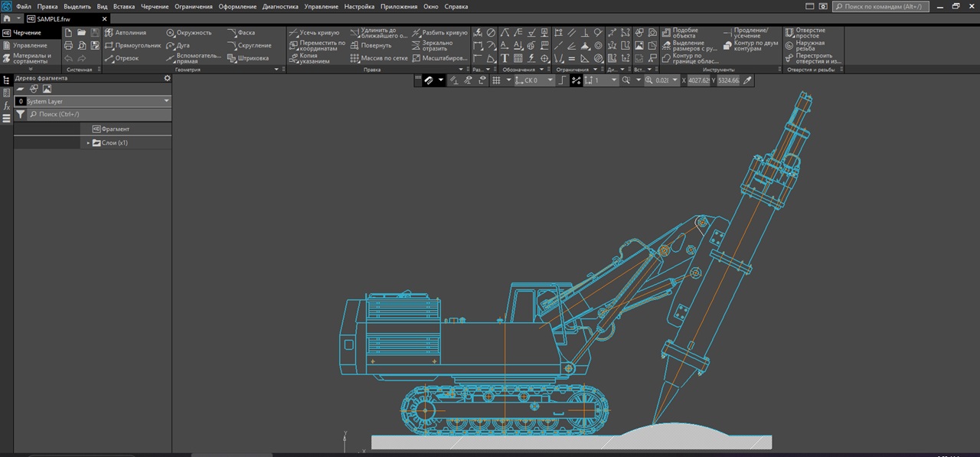The height and width of the screenshot is (457, 980).
Task: Click the X coordinate input field
Action: coord(698,80)
